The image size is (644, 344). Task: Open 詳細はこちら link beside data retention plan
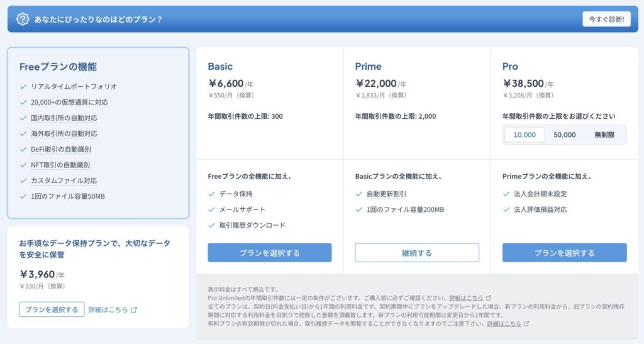(108, 309)
